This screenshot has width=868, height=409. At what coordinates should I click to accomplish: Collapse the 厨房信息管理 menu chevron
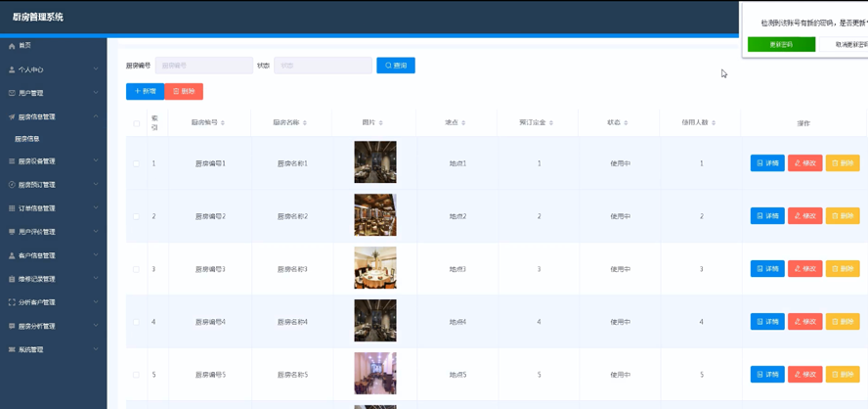[x=96, y=116]
